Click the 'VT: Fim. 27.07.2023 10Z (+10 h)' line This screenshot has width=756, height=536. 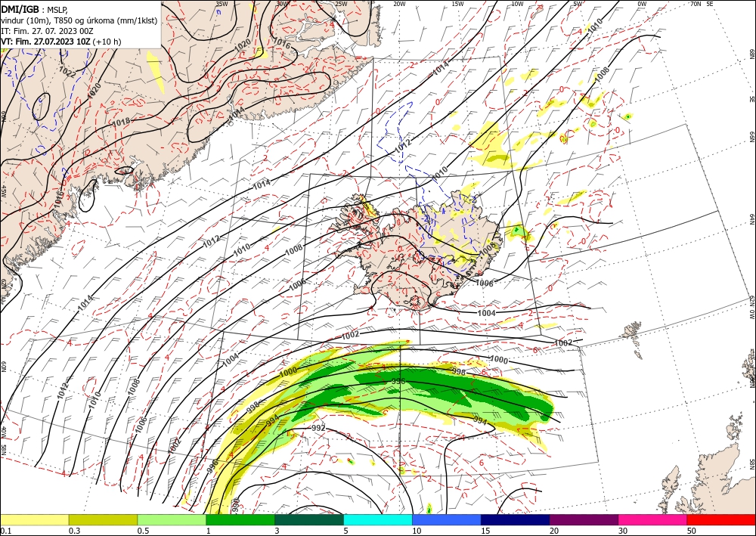[60, 42]
